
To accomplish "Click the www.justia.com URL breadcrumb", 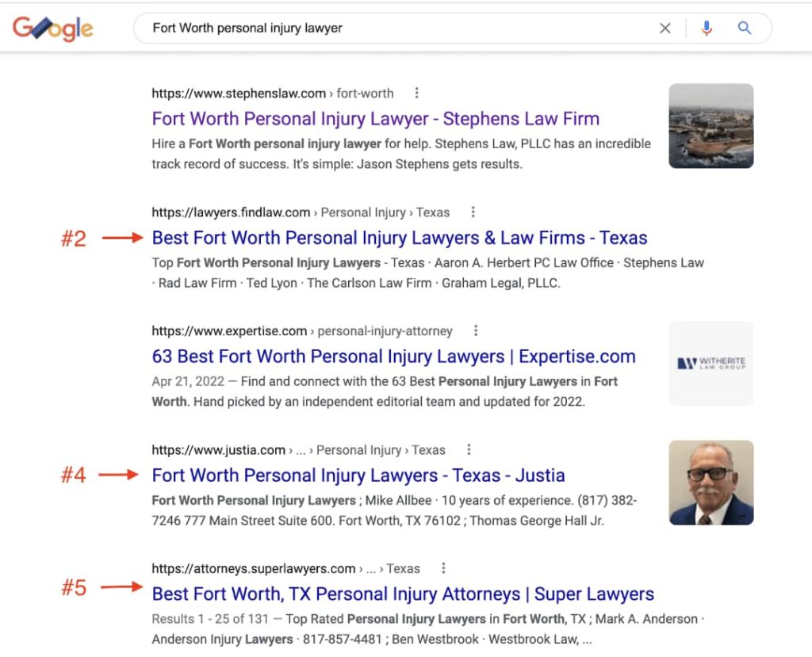I will (x=298, y=450).
